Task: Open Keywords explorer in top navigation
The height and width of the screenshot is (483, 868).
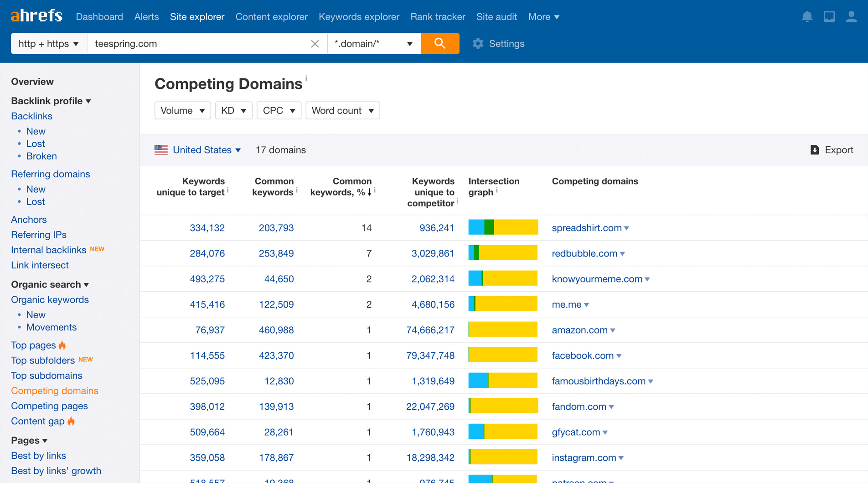Action: 359,17
